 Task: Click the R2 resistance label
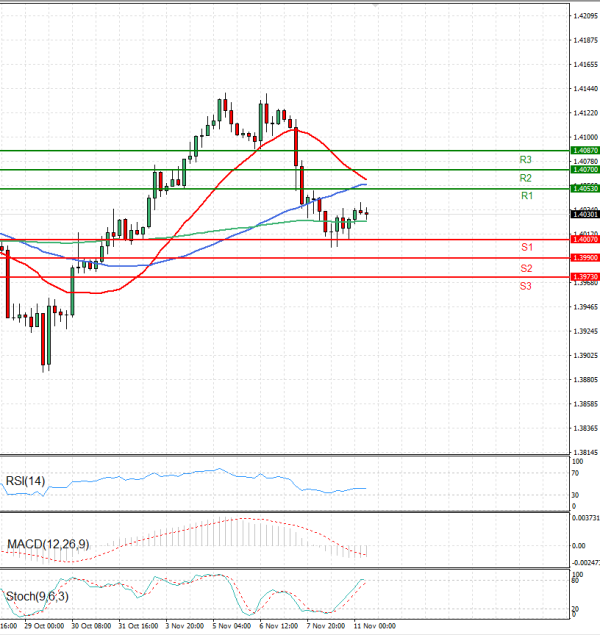point(525,178)
